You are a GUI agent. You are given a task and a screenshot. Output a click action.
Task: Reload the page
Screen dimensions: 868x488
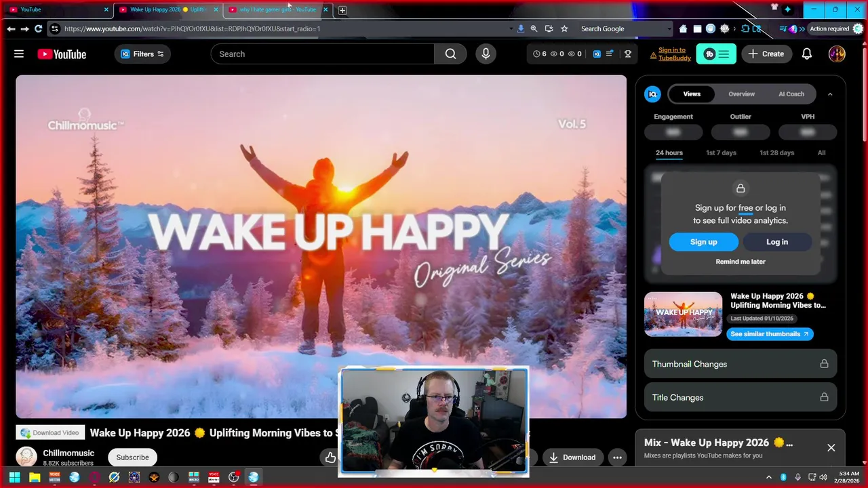tap(38, 28)
